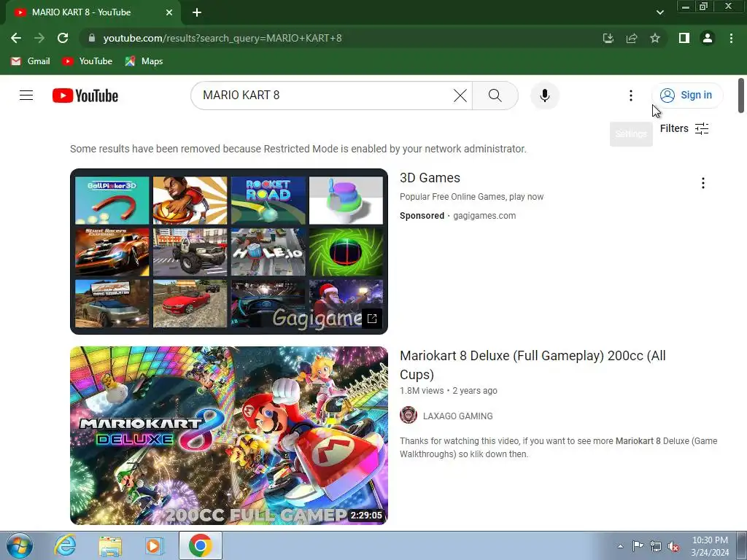Screen dimensions: 747x560
Task: Visit gagigames.com sponsor link
Action: click(x=484, y=216)
